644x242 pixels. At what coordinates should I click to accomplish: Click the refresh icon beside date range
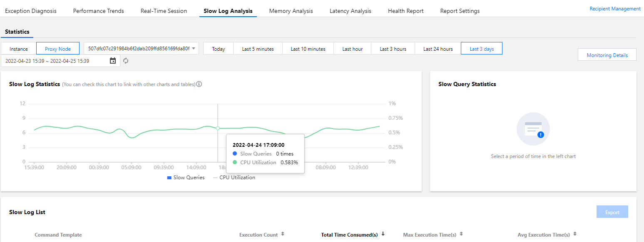tap(126, 61)
